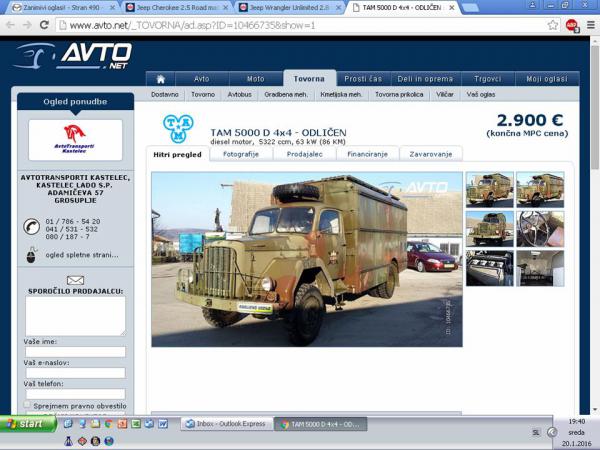Viewport: 600px width, 450px height.
Task: Click the 'Vaše ime' input field
Action: click(x=75, y=352)
